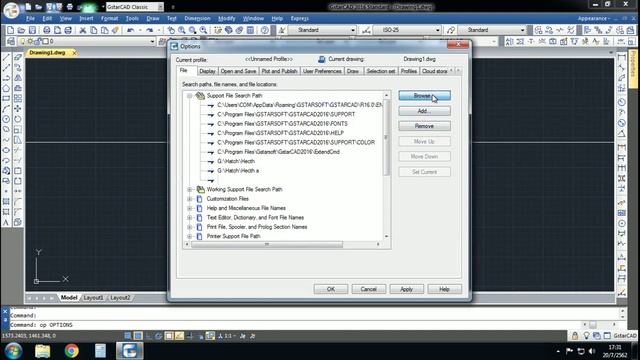Click the horizontal scrollbar under the paths tree
Viewport: 640px width, 360px height.
(x=267, y=244)
